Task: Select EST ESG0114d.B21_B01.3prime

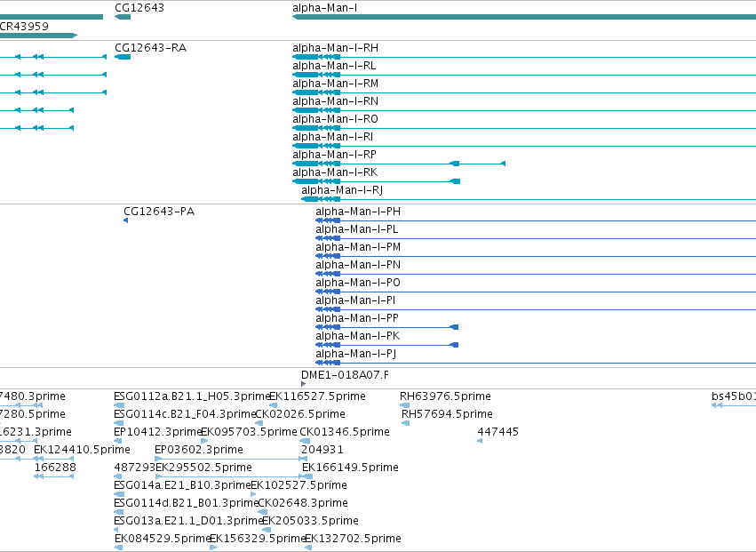Action: 187,503
